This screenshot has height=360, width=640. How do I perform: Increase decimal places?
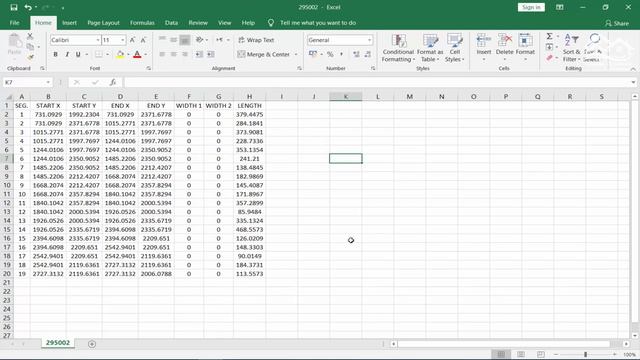coord(356,54)
